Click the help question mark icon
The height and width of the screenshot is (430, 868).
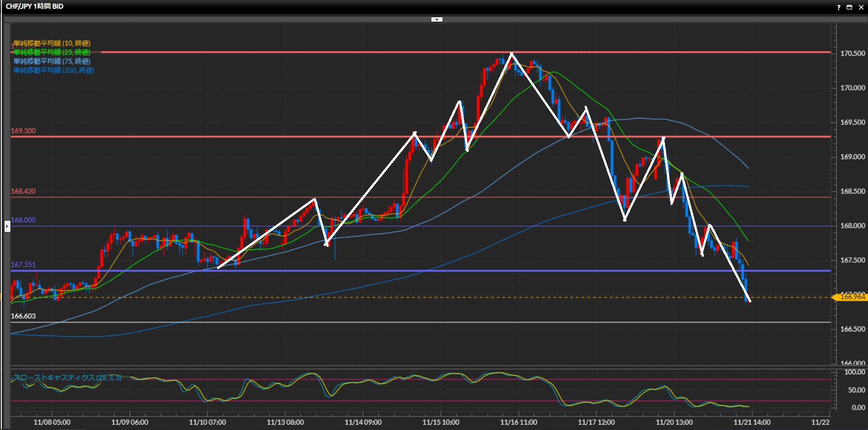pos(839,7)
